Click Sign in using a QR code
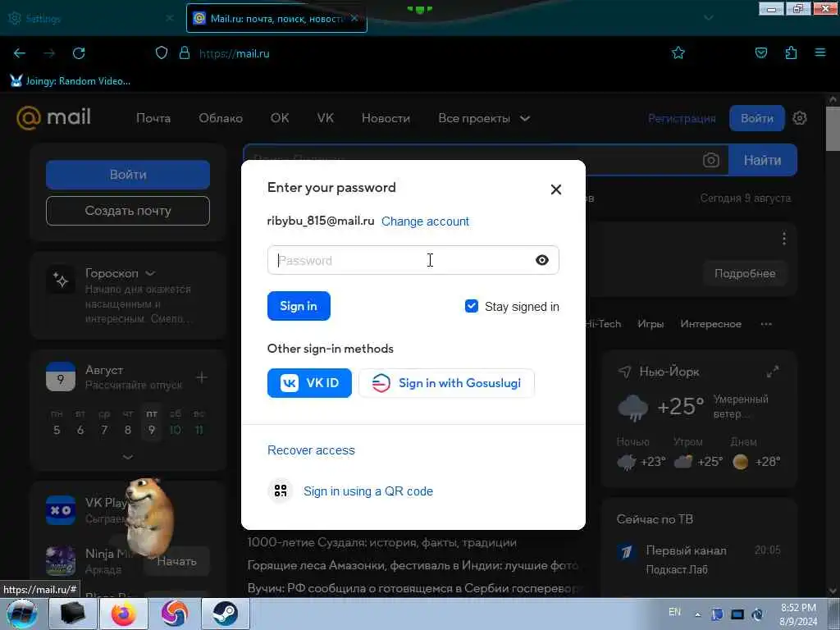The height and width of the screenshot is (630, 840). 368,491
